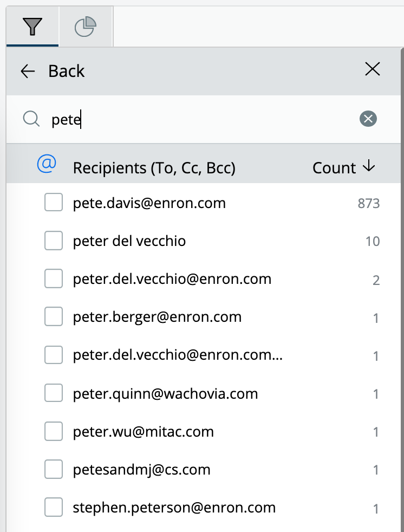Click the @ recipients icon
404x532 pixels.
pyautogui.click(x=47, y=164)
